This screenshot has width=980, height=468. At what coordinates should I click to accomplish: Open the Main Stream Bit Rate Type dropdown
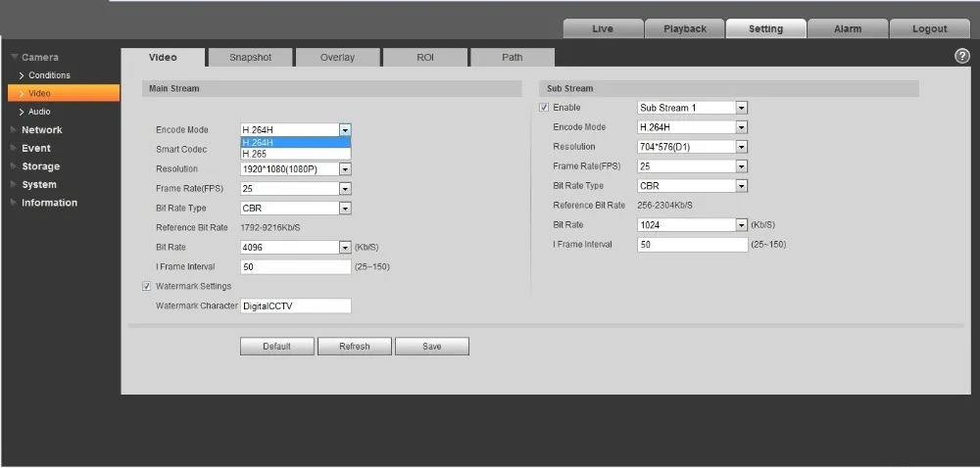click(x=296, y=209)
